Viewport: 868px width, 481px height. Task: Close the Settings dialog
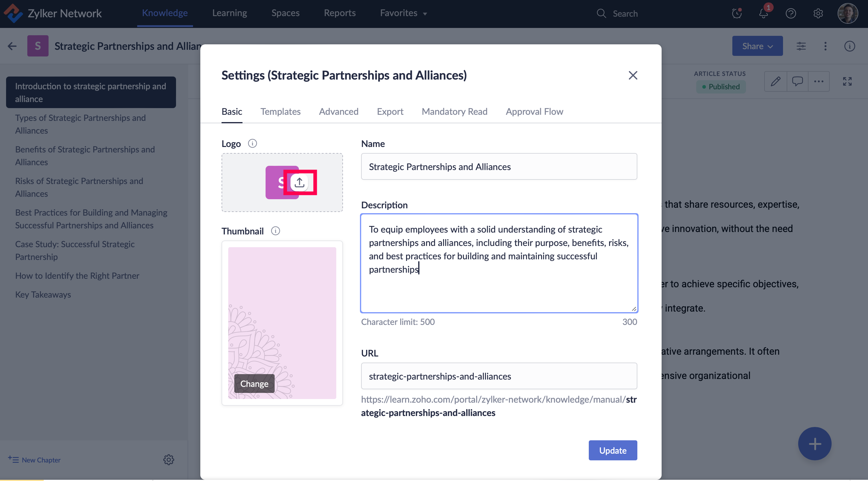[633, 75]
